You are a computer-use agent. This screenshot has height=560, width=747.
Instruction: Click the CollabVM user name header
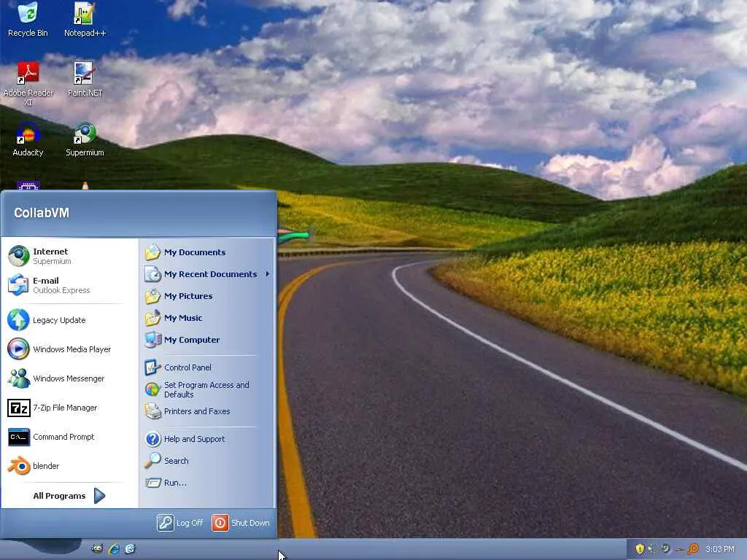click(x=42, y=212)
